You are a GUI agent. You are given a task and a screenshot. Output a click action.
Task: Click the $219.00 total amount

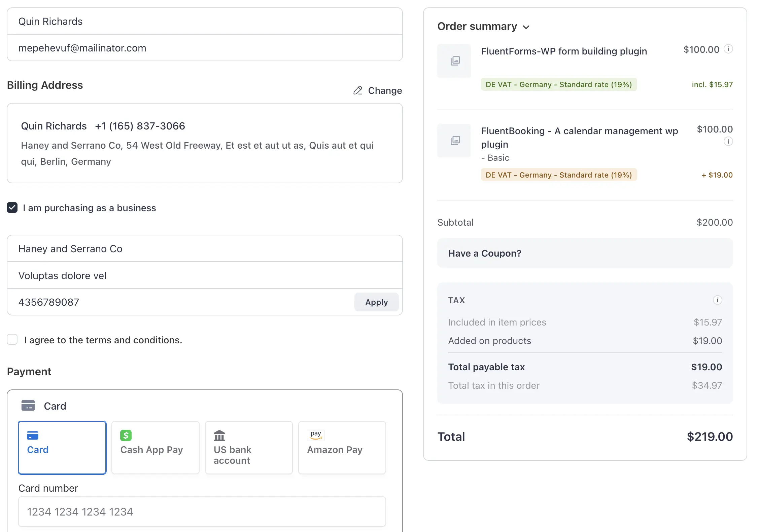[x=710, y=436]
